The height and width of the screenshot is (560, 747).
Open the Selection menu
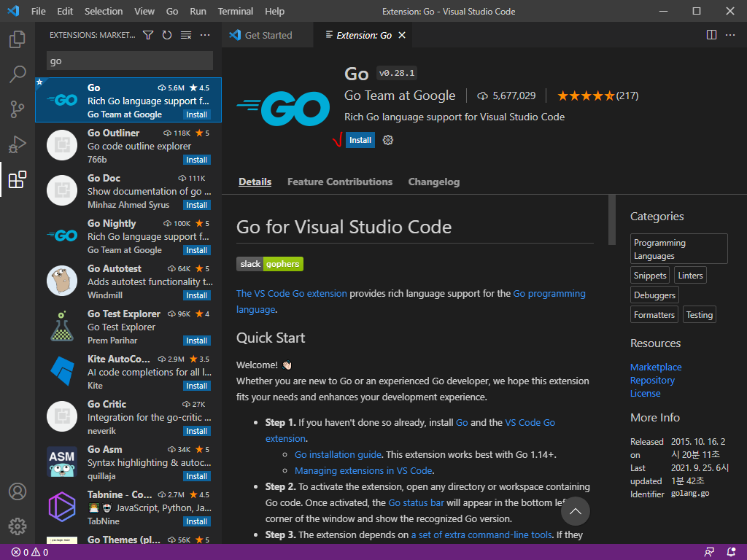pyautogui.click(x=104, y=11)
